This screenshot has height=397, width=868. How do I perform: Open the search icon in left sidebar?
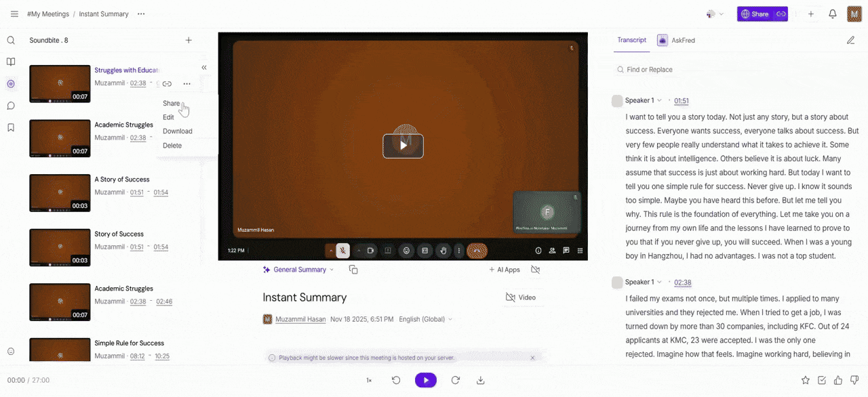click(11, 40)
